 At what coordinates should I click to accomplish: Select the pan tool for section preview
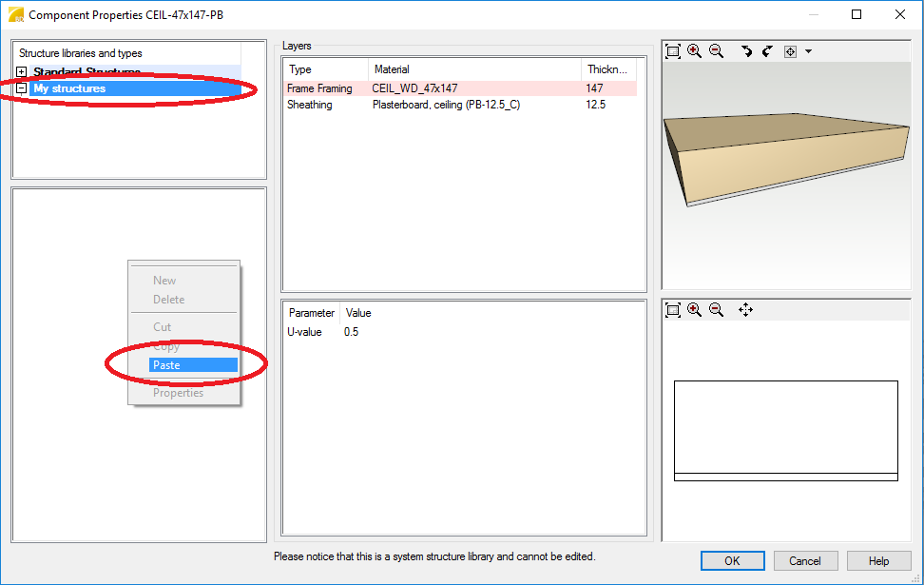(x=745, y=309)
